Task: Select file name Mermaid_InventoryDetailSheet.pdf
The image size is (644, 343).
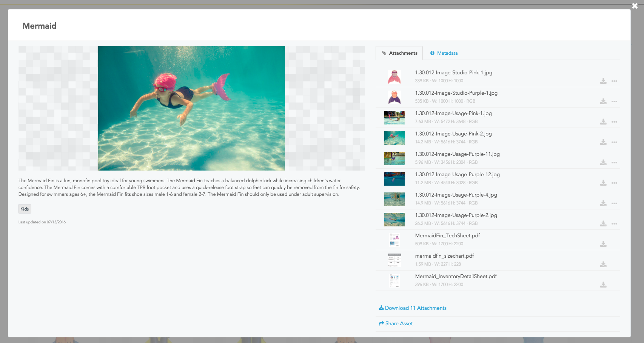Action: (456, 276)
